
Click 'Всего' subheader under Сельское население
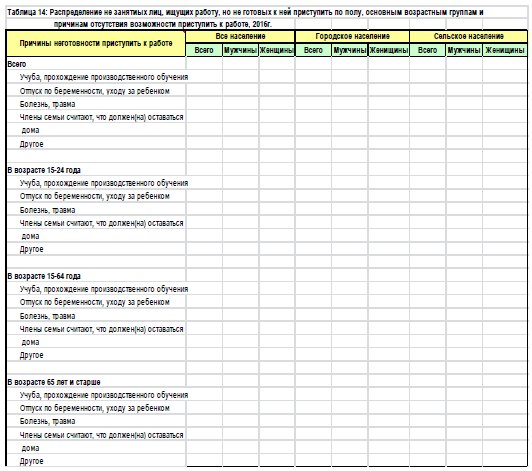(x=428, y=50)
